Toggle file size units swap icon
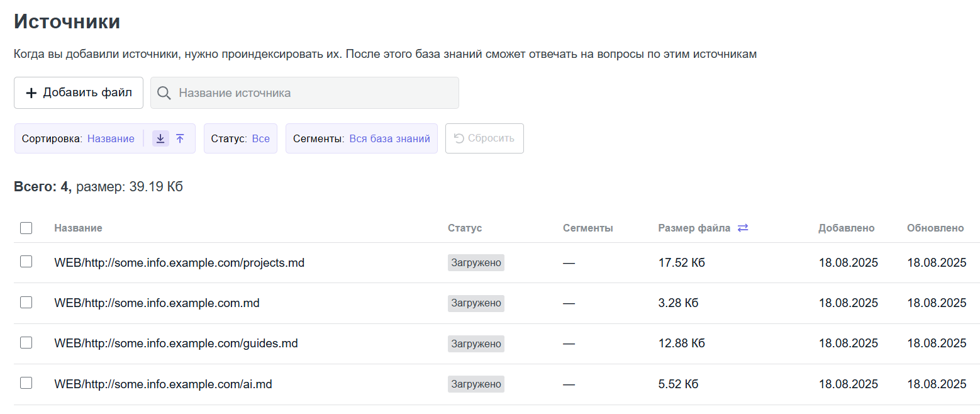 (743, 228)
